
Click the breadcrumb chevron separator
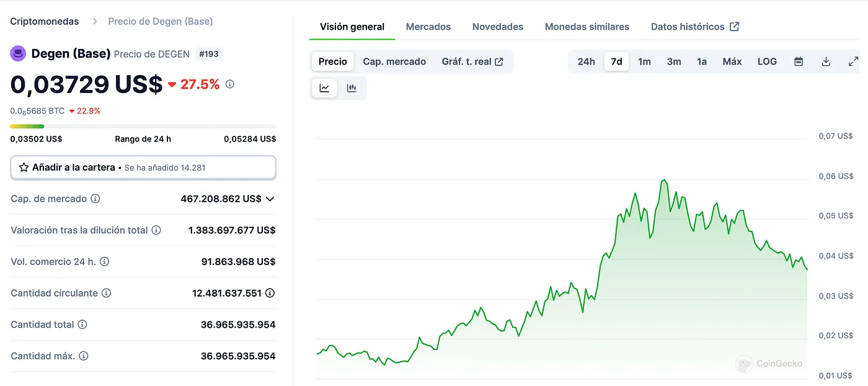coord(95,21)
